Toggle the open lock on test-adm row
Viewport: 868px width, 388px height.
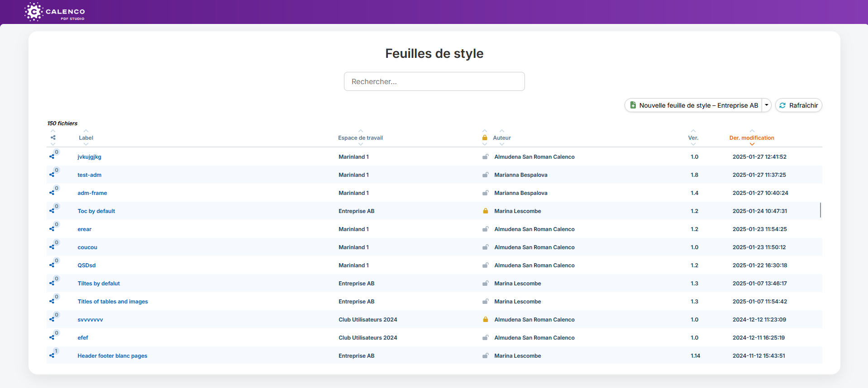click(485, 175)
